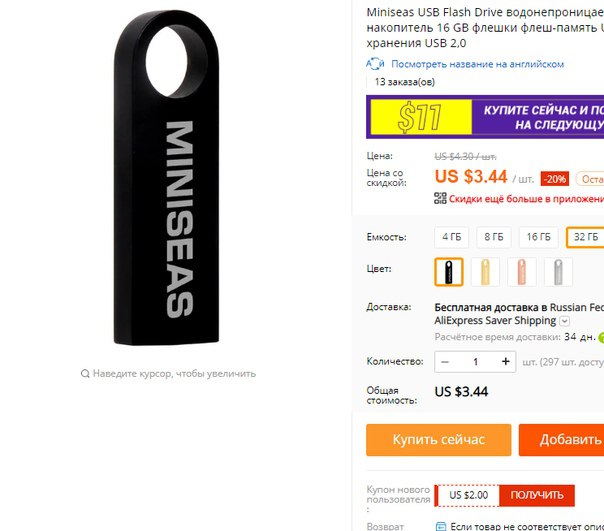Increase quantity with the plus button
Viewport: 604px width, 531px height.
[506, 361]
